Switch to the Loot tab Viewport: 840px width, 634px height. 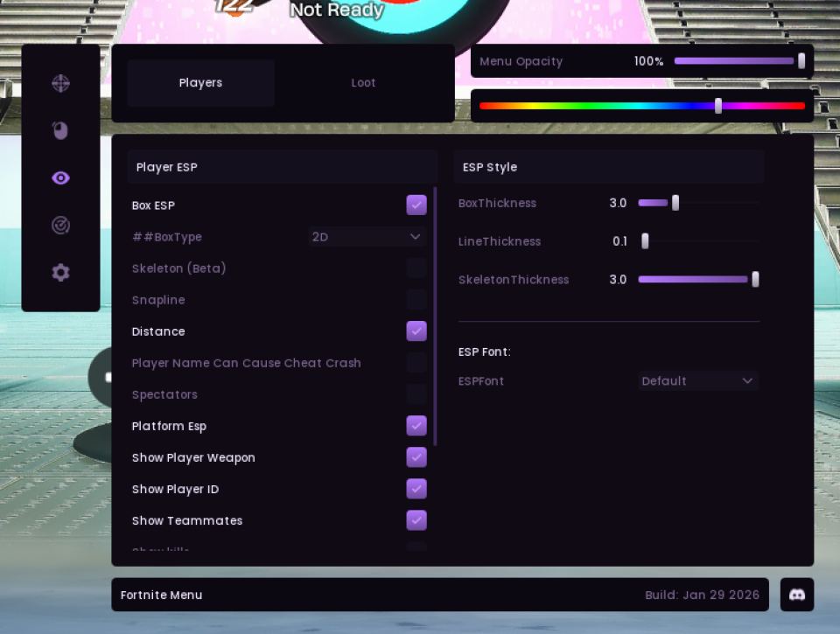point(363,83)
